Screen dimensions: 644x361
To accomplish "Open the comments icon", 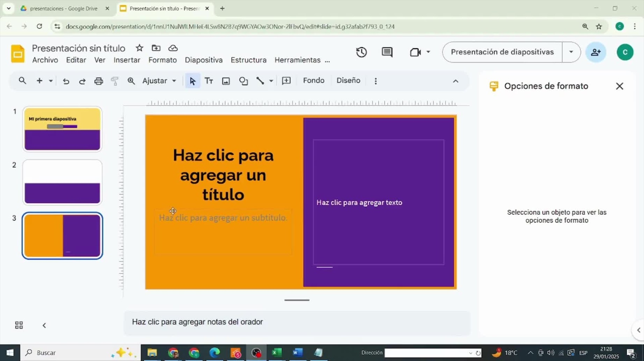I will pos(387,52).
